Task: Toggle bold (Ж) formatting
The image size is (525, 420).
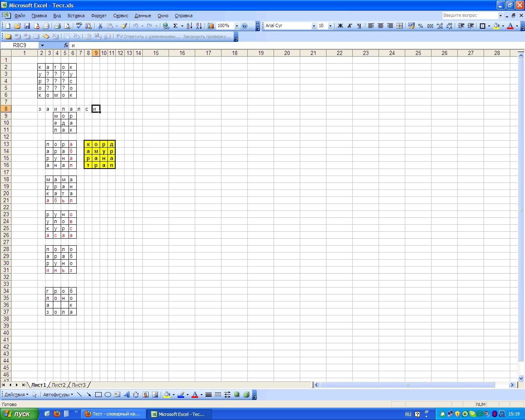Action: 340,26
